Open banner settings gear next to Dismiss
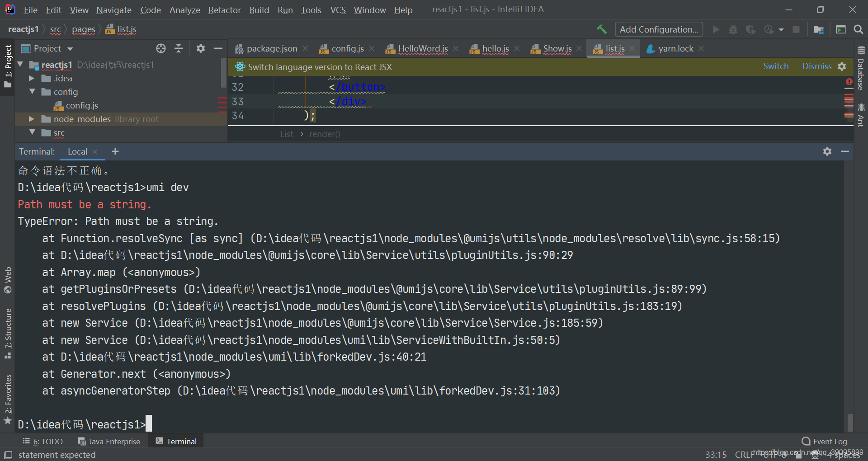This screenshot has width=868, height=461. click(842, 66)
